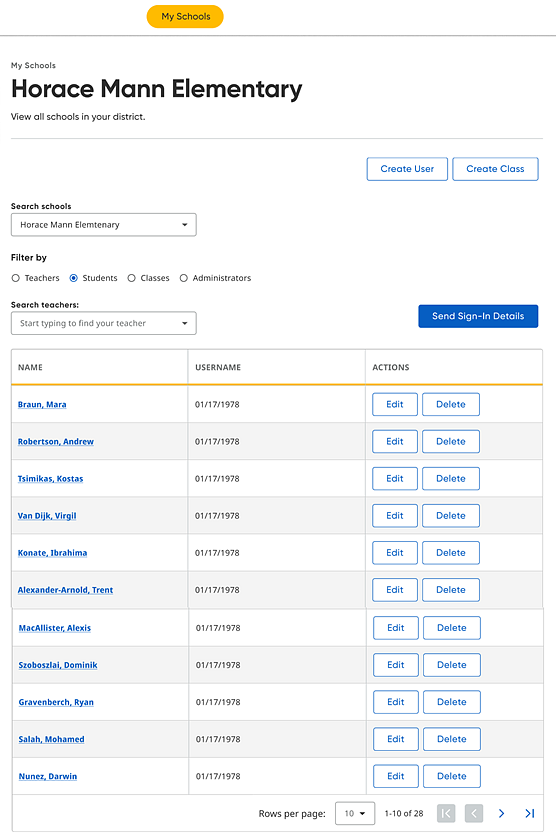Open the My Schools tab
556x836 pixels.
(185, 17)
